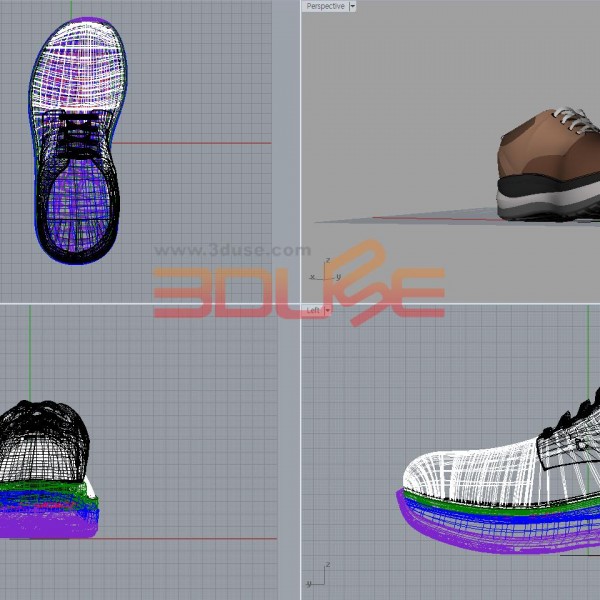
Task: Click the red 3DUSE logo watermark
Action: (300, 292)
